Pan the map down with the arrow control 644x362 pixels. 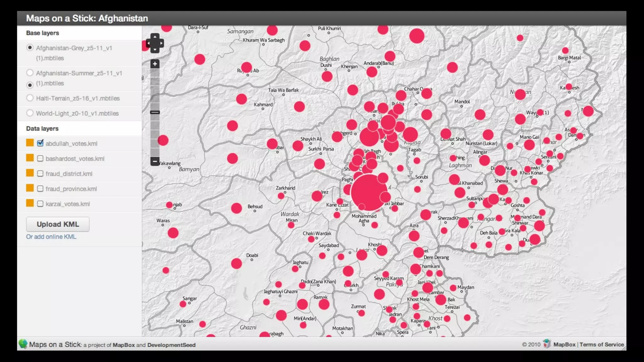[155, 50]
